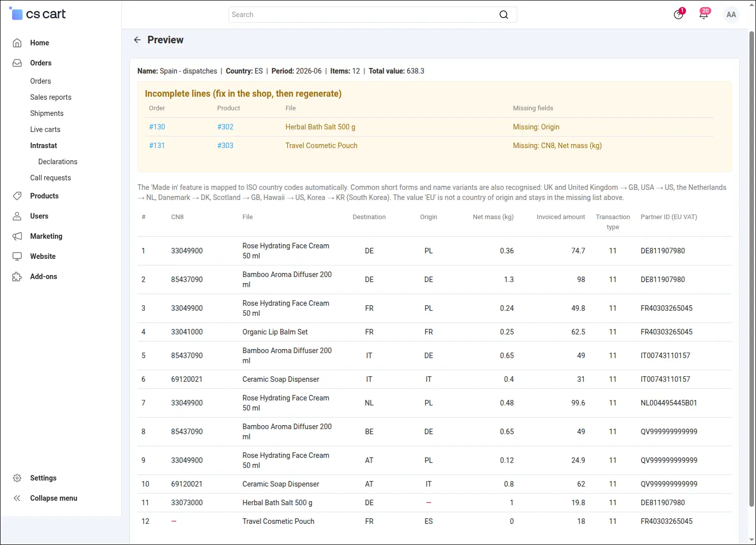Open the Users menu
756x545 pixels.
coord(39,216)
